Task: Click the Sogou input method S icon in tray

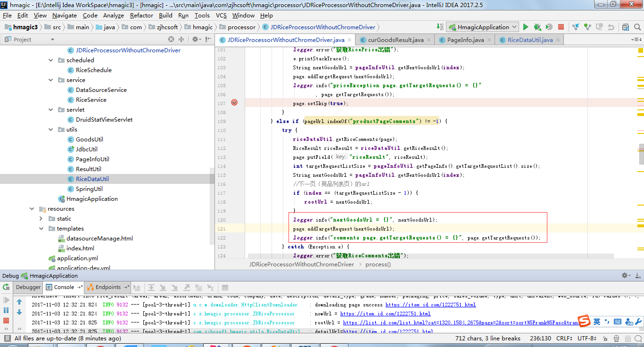Action: pyautogui.click(x=585, y=321)
